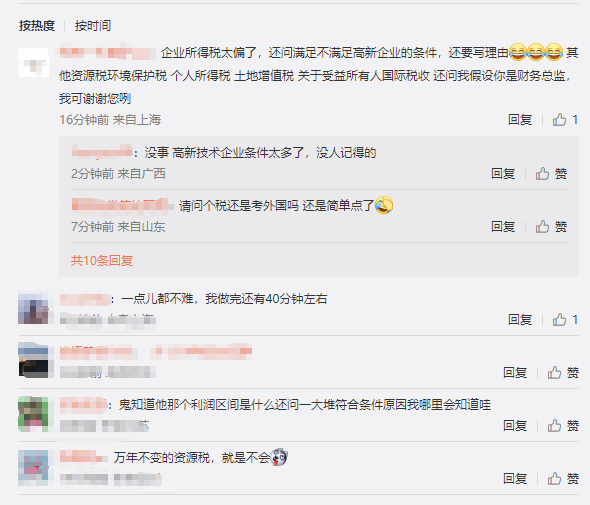The height and width of the screenshot is (505, 590).
Task: Like the comment with fully blurred text
Action: click(x=563, y=373)
